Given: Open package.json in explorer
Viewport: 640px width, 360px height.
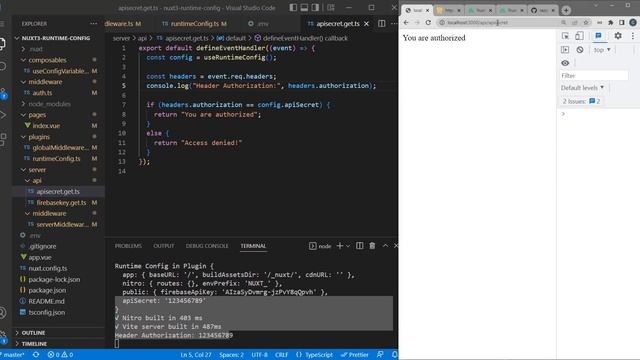Looking at the screenshot, I should [x=47, y=291].
